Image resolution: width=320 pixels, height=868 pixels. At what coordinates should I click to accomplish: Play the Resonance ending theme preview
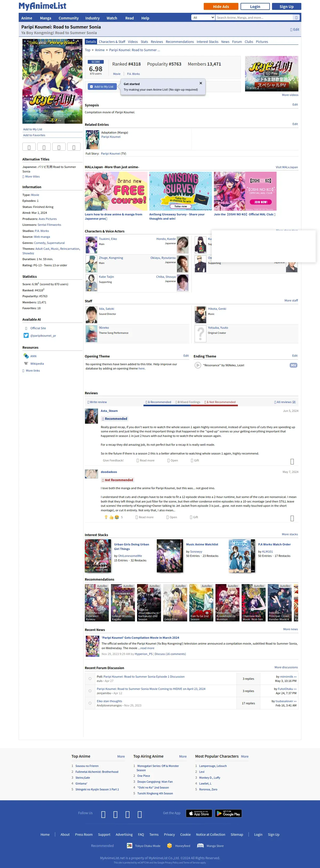tap(198, 365)
